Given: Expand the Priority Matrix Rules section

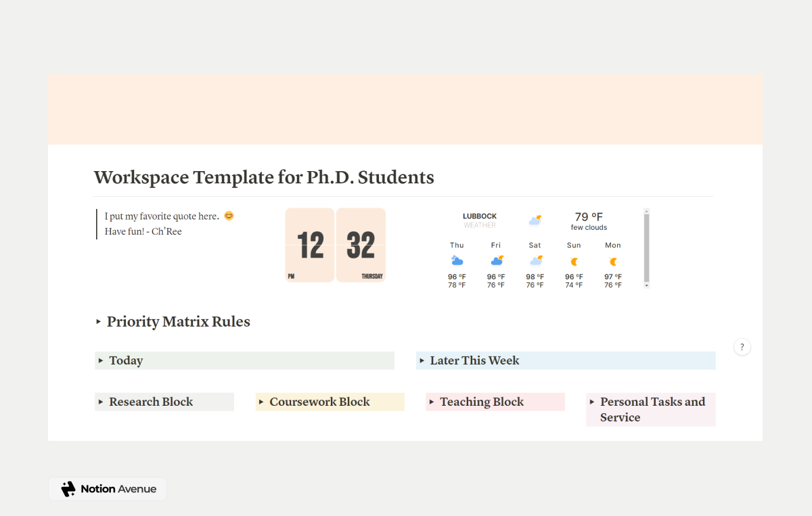Looking at the screenshot, I should 99,322.
